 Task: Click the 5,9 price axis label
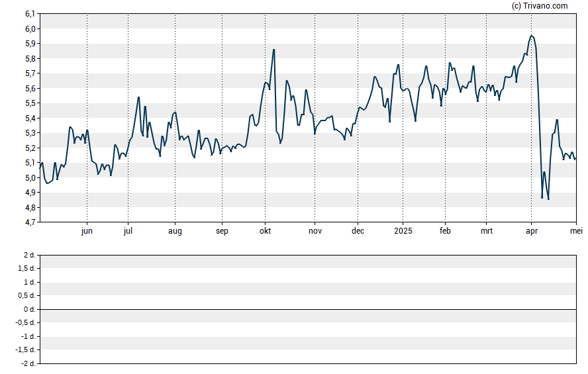(30, 44)
